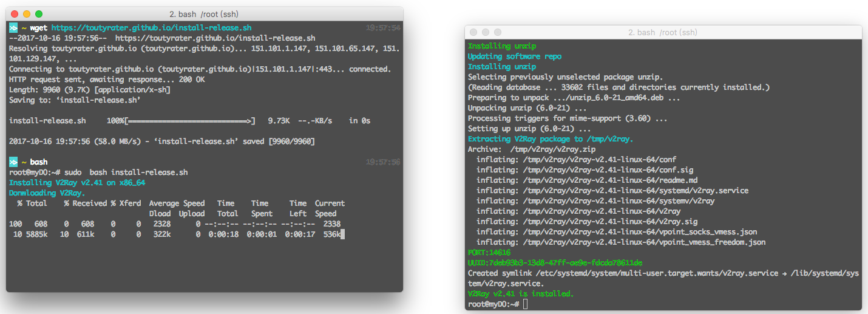Click the "Updating software repo" line

(x=514, y=56)
